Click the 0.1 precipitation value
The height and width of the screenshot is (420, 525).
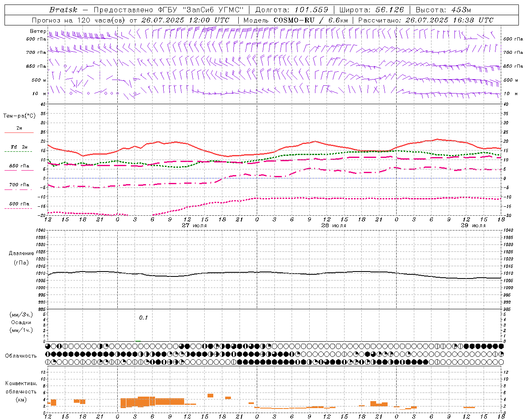pyautogui.click(x=143, y=317)
